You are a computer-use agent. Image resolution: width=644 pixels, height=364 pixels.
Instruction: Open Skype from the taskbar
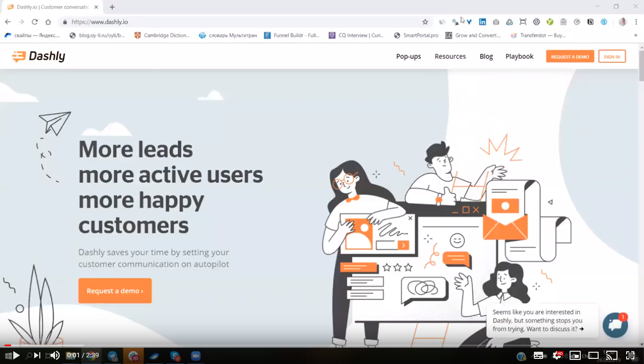(175, 356)
